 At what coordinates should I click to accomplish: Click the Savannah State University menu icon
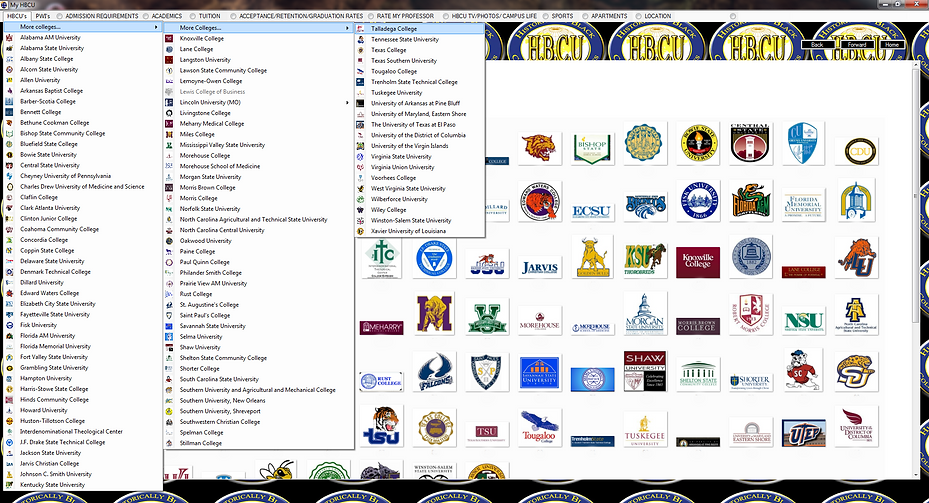(x=169, y=326)
